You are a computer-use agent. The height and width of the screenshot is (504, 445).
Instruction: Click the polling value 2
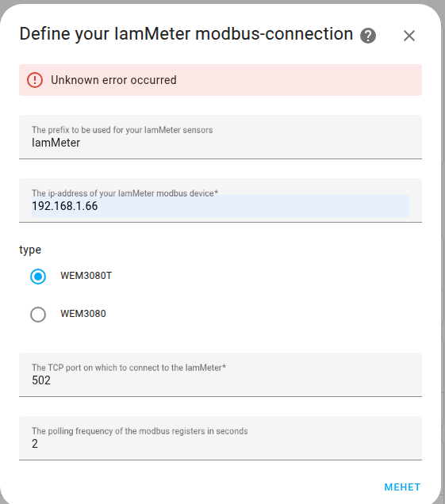point(35,444)
